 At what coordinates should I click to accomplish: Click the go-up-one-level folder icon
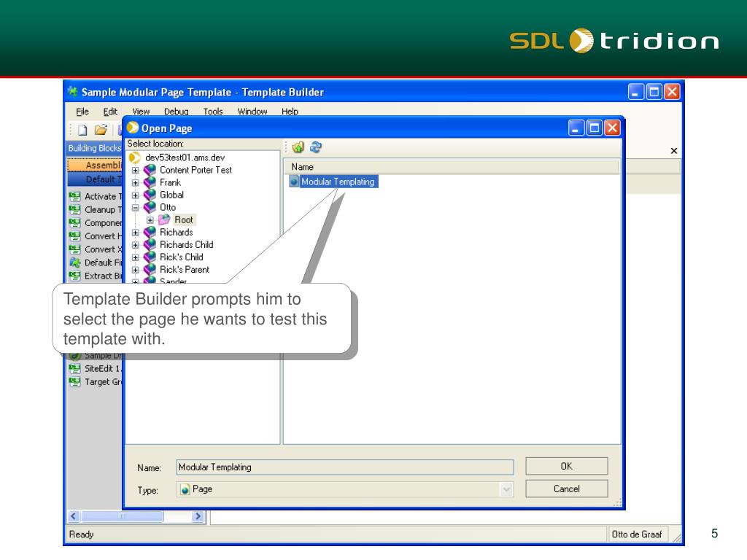pyautogui.click(x=298, y=147)
